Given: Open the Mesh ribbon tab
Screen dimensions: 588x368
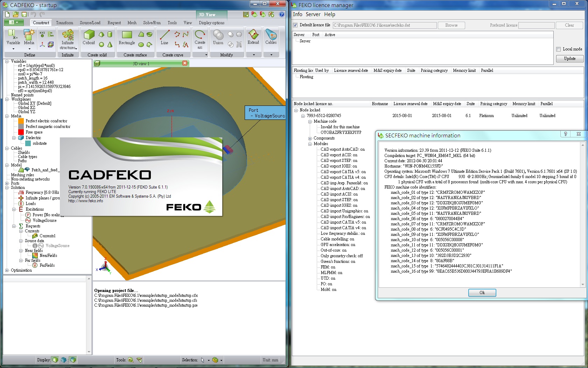Looking at the screenshot, I should pos(132,23).
